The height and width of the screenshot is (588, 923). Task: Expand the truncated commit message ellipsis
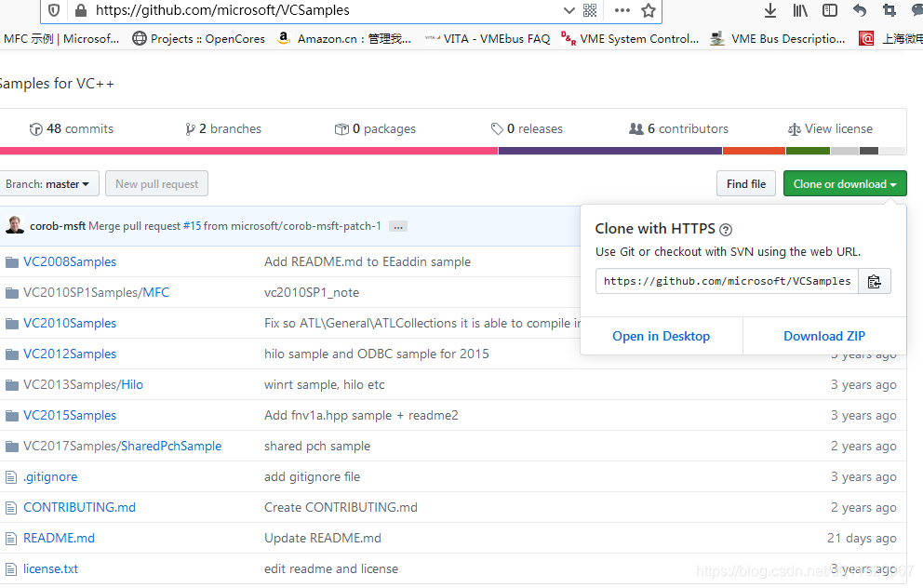click(397, 225)
